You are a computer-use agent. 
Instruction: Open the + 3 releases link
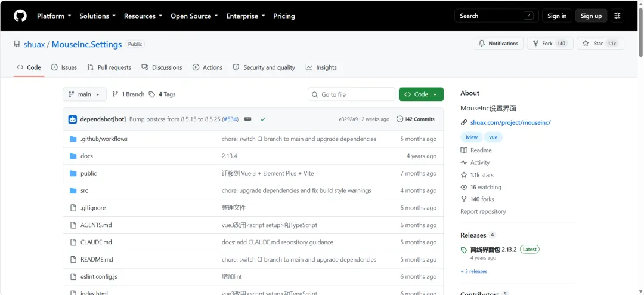coord(474,272)
